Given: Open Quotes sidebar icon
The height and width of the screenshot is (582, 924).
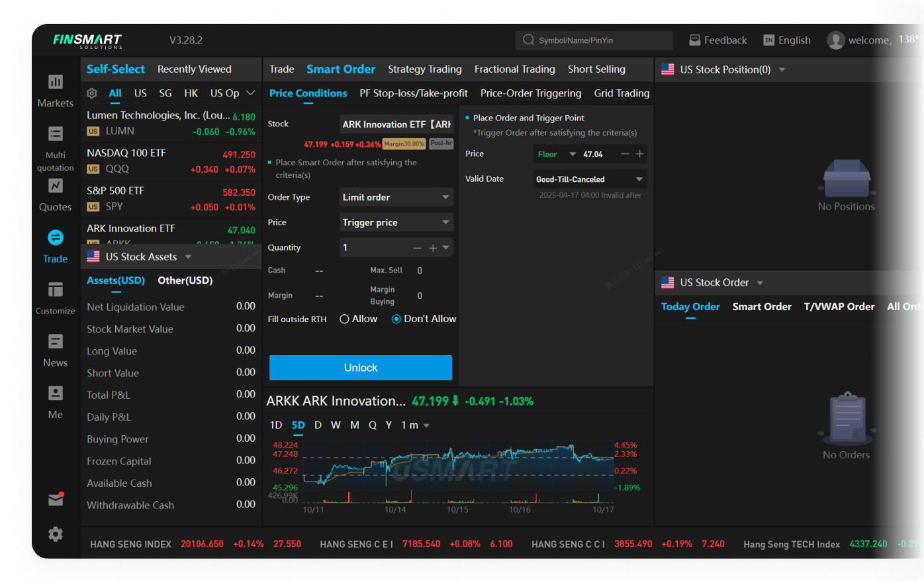Looking at the screenshot, I should coord(56,186).
